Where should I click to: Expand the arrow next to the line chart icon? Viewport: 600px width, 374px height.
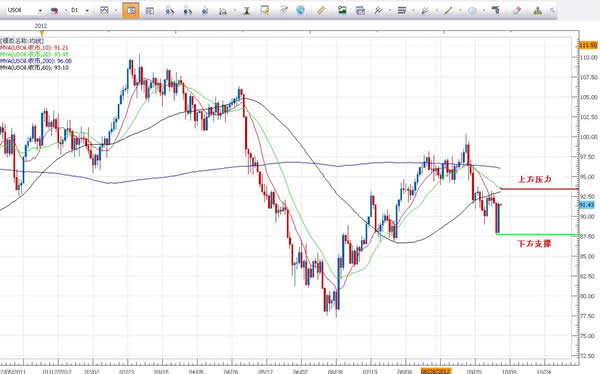tap(116, 11)
